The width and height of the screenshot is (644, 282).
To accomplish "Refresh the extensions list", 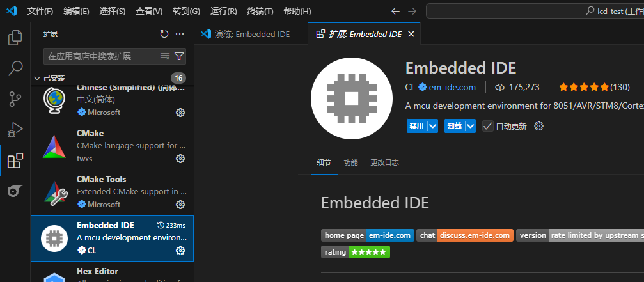I will pos(164,34).
